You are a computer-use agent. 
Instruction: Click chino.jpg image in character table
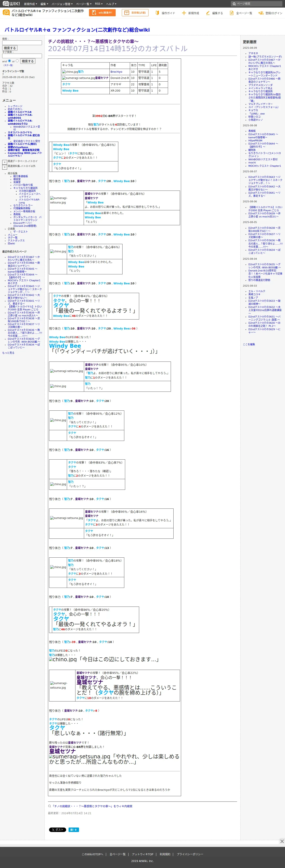point(70,72)
